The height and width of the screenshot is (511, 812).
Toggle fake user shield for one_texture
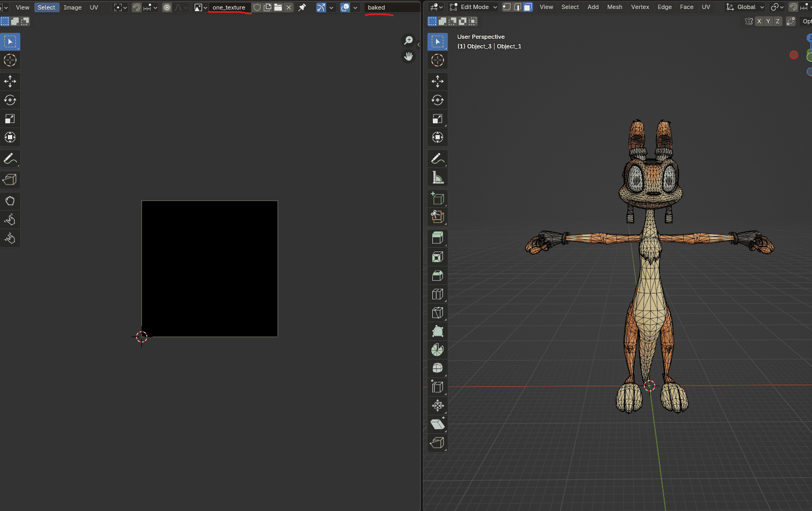(257, 7)
